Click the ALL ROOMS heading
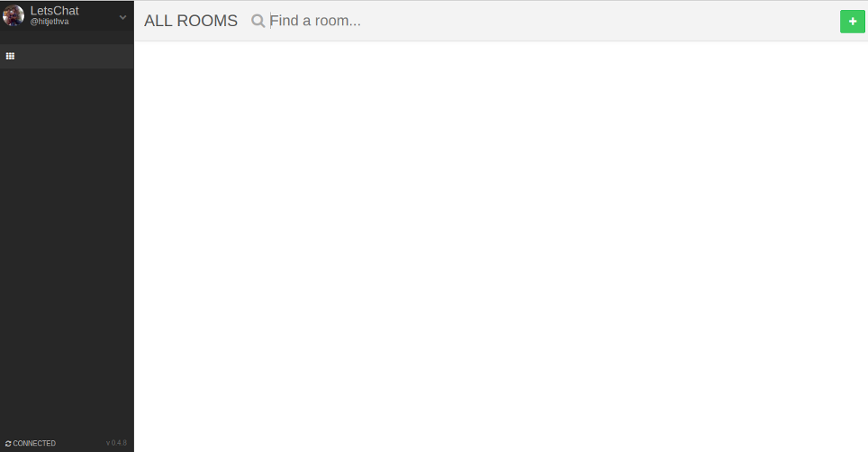 [x=190, y=21]
